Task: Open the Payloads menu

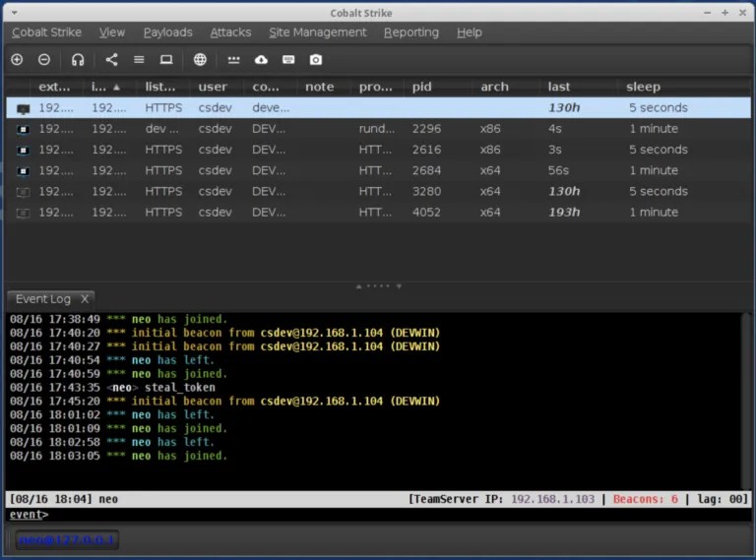Action: [167, 32]
